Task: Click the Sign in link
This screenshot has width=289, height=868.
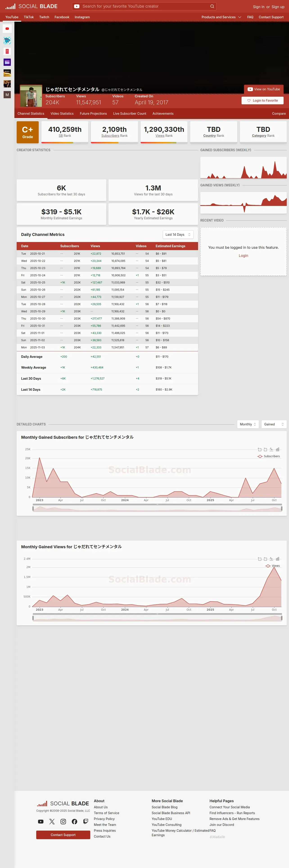Action: [258, 7]
